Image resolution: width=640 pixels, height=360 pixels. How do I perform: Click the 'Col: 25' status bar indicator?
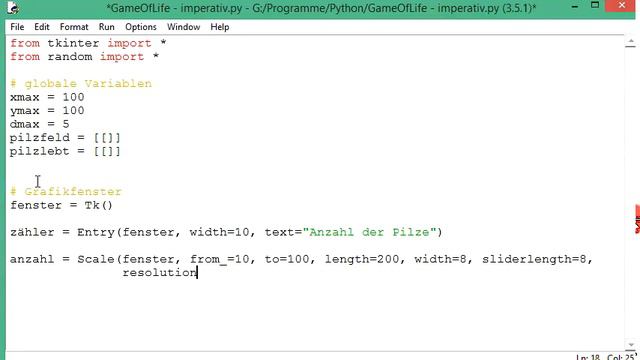pos(621,357)
